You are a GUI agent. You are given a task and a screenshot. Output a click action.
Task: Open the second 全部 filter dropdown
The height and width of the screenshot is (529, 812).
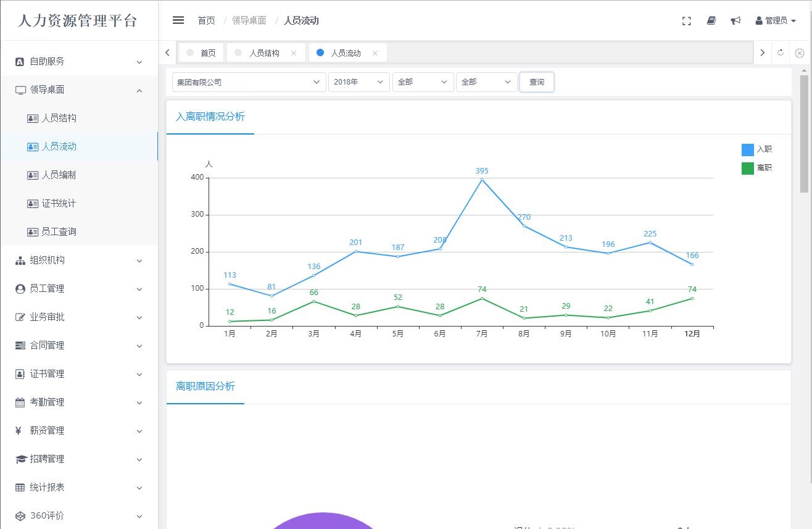[x=486, y=82]
